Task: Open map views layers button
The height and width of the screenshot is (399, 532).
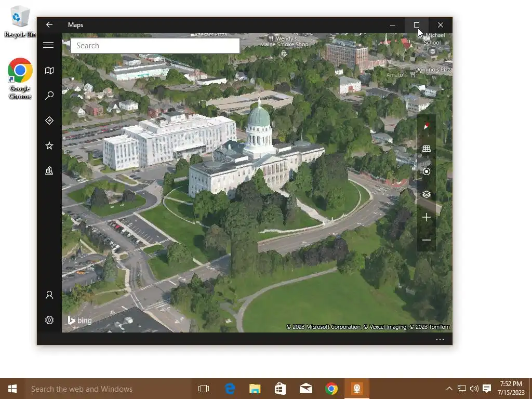Action: tap(427, 194)
